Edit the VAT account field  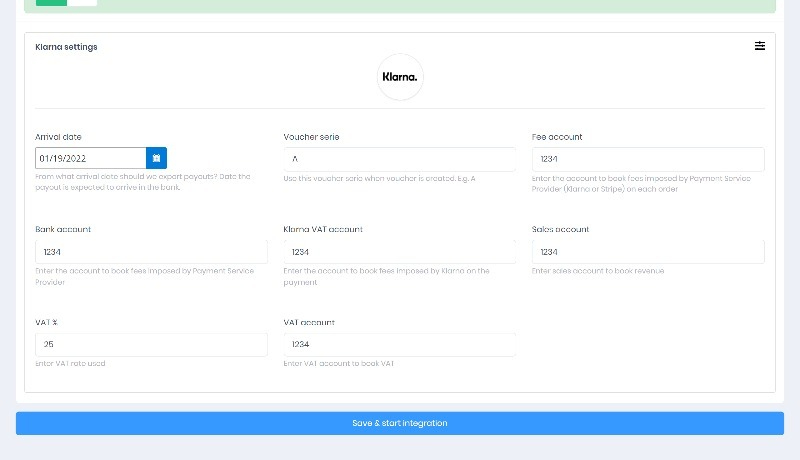399,344
